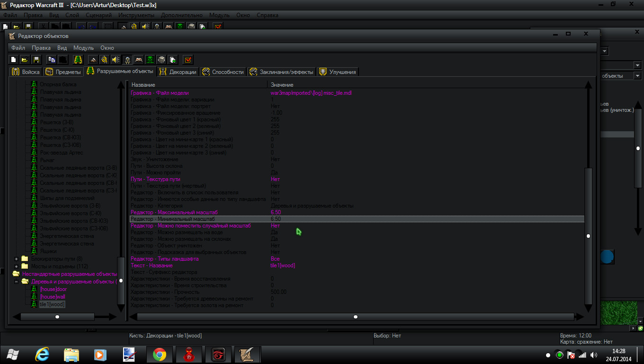Click tree panel vertical scrollbar thumb
Screen dimensions: 644x364
(121, 281)
